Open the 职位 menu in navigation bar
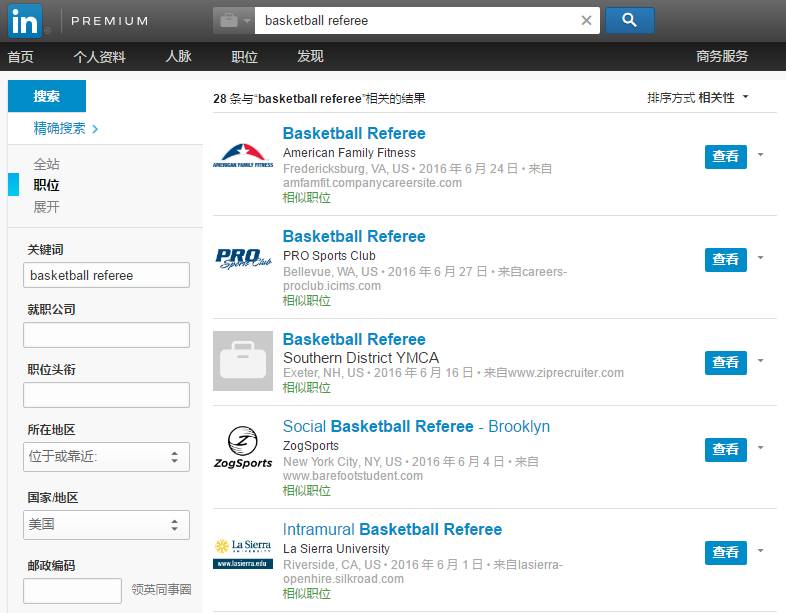The width and height of the screenshot is (786, 613). pos(245,56)
